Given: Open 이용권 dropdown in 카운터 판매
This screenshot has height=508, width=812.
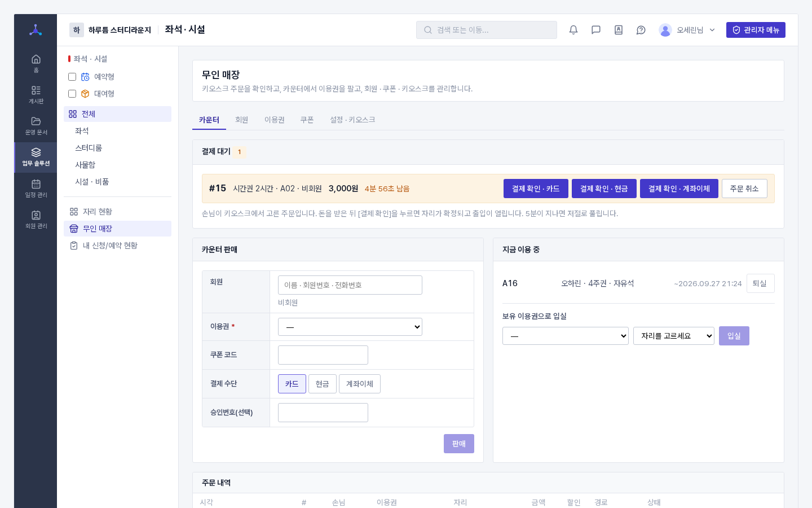Looking at the screenshot, I should (350, 327).
